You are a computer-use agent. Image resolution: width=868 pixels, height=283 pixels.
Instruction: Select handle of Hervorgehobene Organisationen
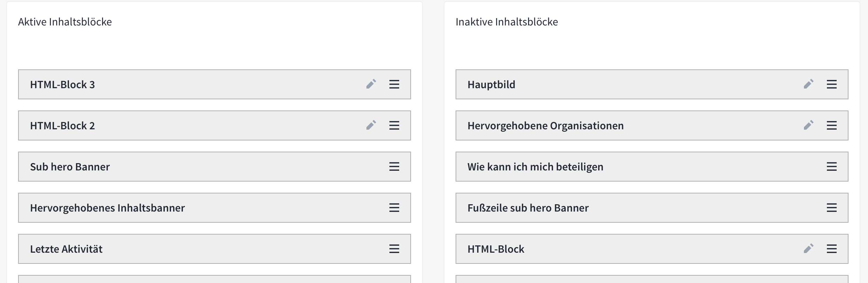click(x=832, y=125)
